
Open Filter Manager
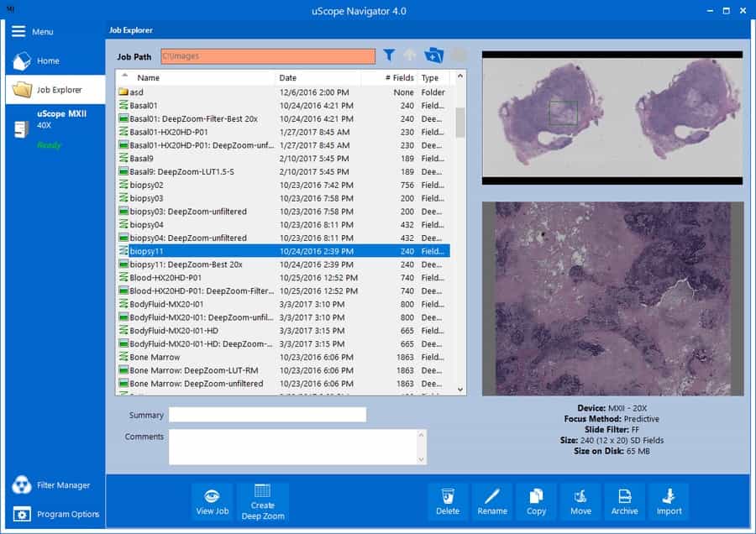coord(52,485)
